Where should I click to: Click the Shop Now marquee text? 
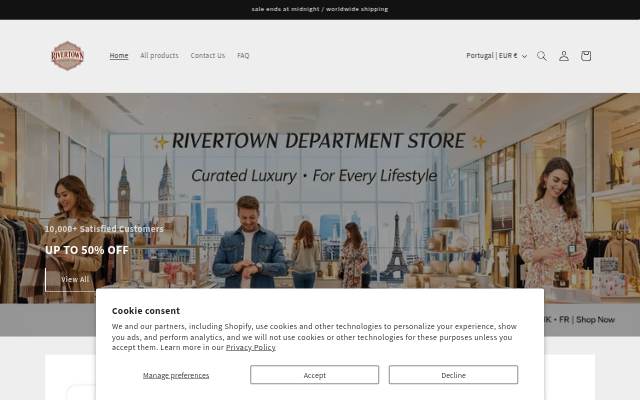click(x=595, y=320)
